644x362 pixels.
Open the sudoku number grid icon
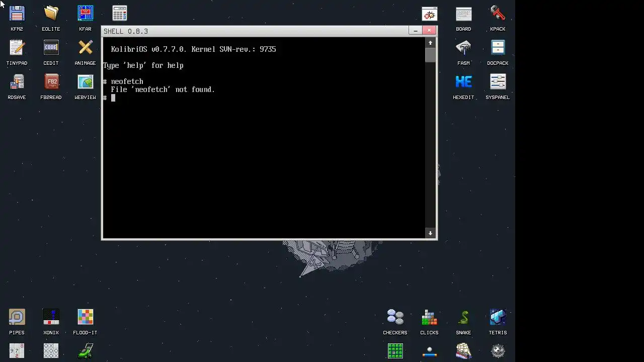point(17,351)
